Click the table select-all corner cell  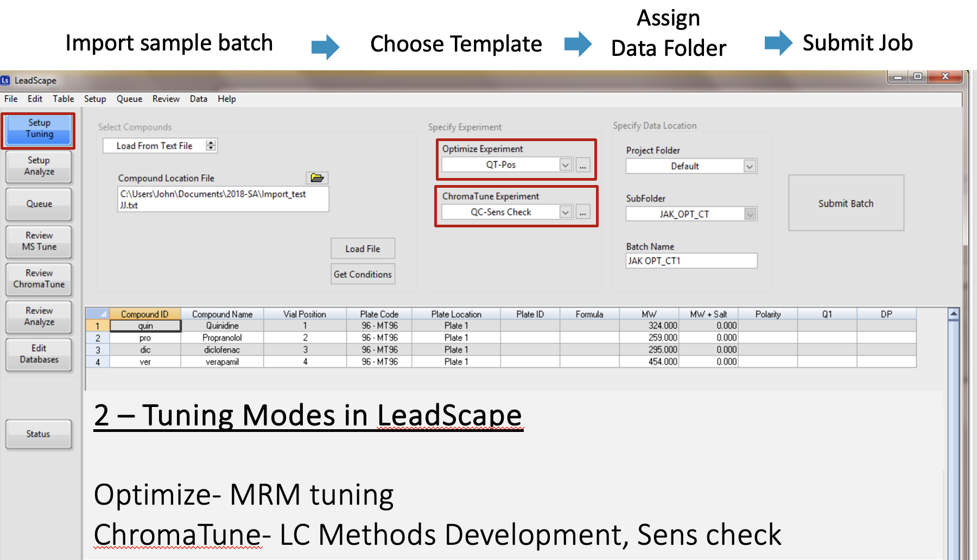[x=98, y=314]
